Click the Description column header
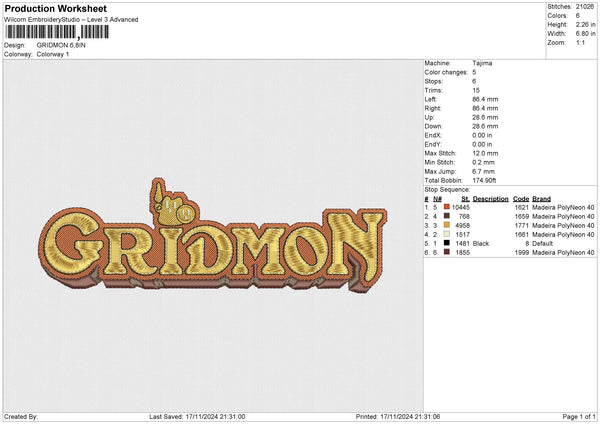 click(x=491, y=199)
